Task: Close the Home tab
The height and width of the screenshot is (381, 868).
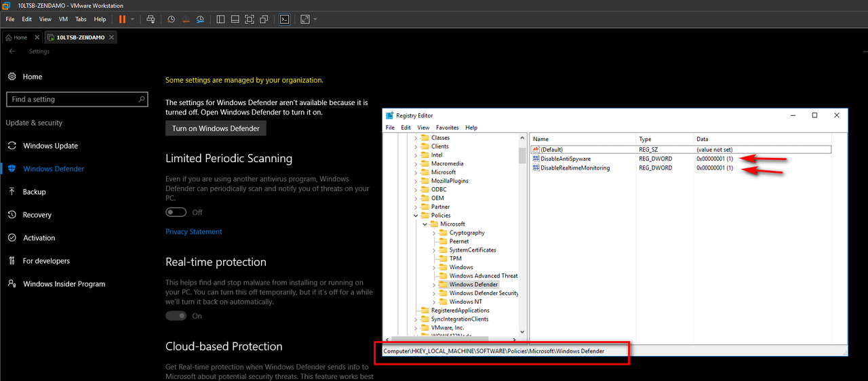Action: 36,37
